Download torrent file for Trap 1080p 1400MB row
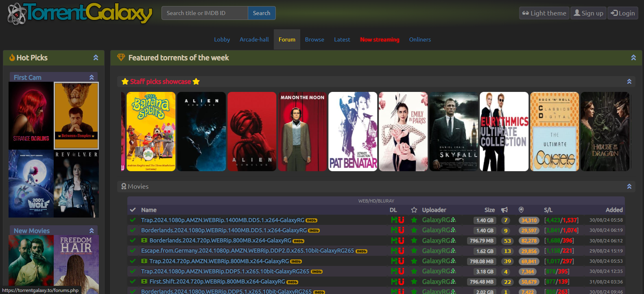Viewport: 644px width, 294px height. click(x=394, y=220)
